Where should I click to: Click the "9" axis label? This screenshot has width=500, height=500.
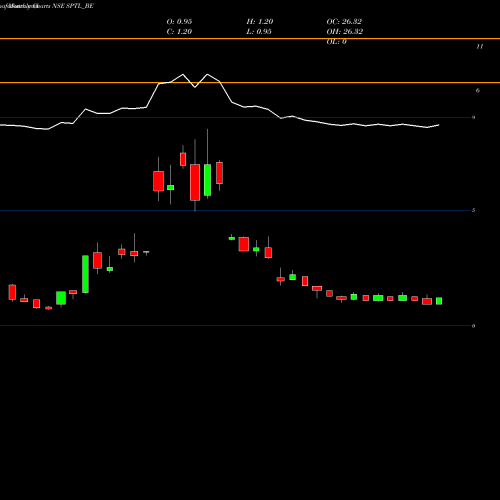(473, 117)
